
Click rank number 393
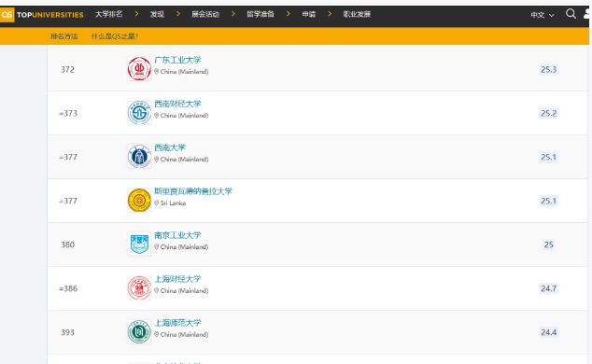click(x=67, y=332)
